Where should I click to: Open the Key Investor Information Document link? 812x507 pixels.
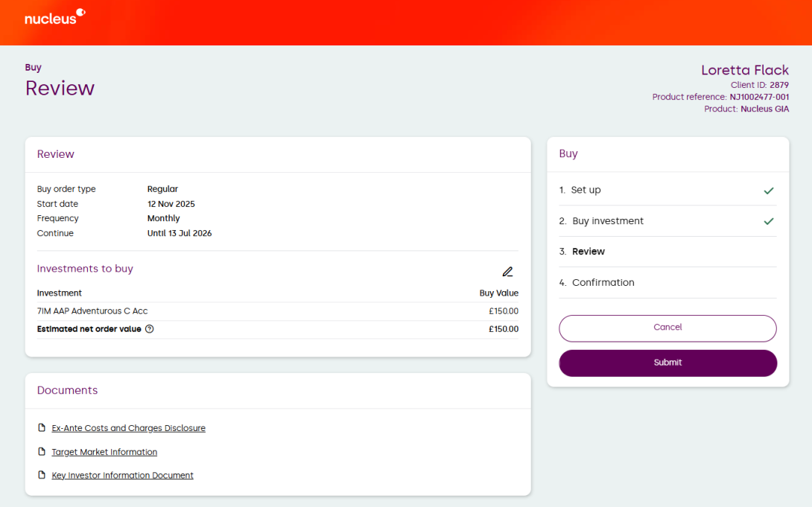point(122,475)
